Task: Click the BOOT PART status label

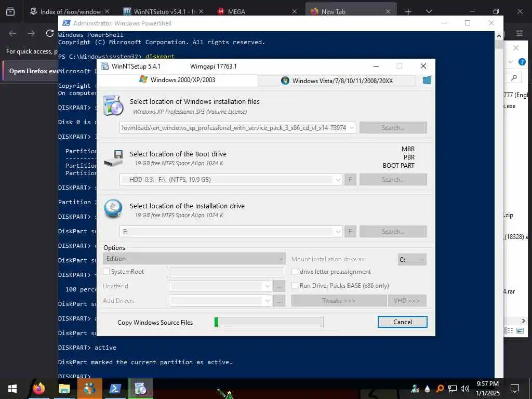Action: [398, 166]
